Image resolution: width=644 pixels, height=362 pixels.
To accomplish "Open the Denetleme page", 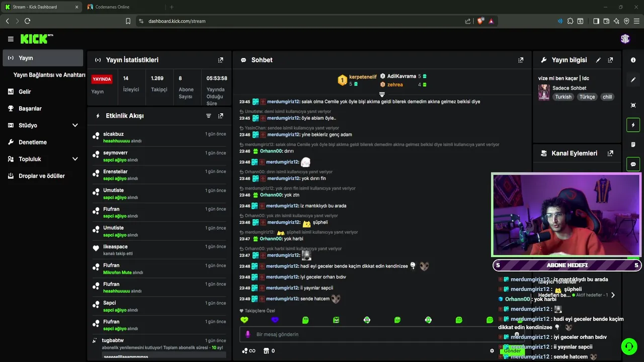I will [42, 142].
